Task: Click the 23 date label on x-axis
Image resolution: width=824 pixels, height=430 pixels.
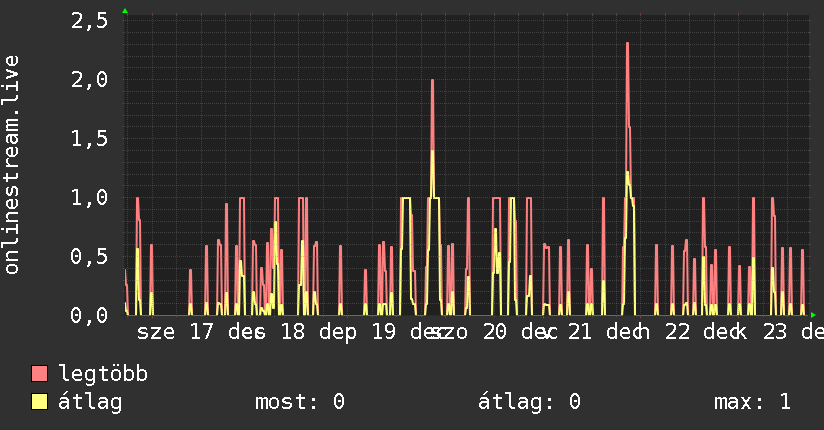Action: tap(775, 332)
